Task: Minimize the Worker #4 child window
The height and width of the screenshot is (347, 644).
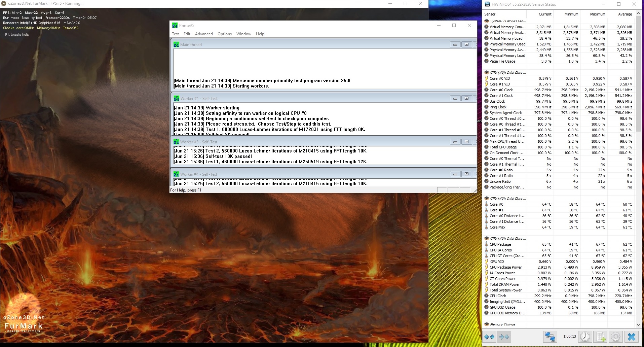Action: [455, 174]
